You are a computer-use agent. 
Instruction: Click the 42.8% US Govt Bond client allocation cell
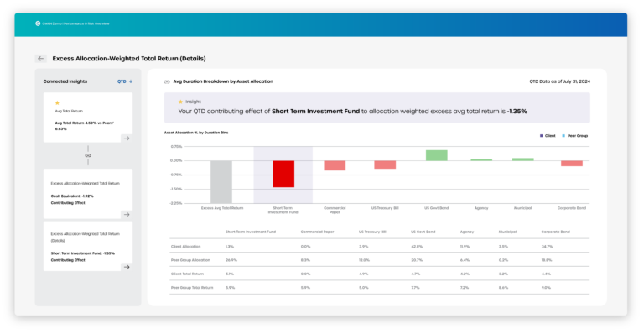pyautogui.click(x=417, y=247)
